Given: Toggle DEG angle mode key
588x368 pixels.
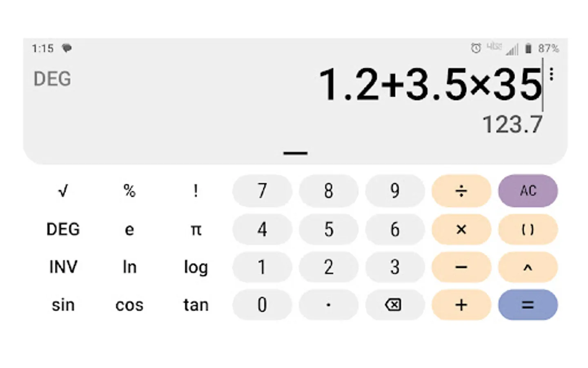Looking at the screenshot, I should 63,229.
